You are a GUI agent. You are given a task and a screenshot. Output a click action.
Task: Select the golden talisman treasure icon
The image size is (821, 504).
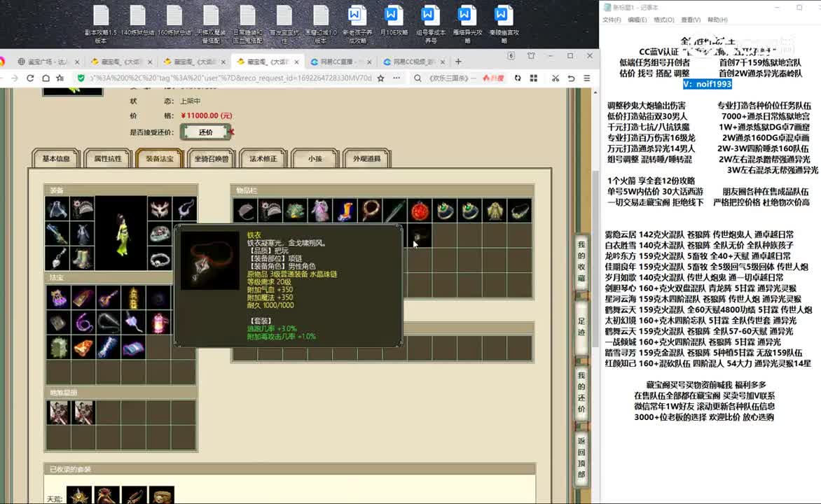coord(134,297)
